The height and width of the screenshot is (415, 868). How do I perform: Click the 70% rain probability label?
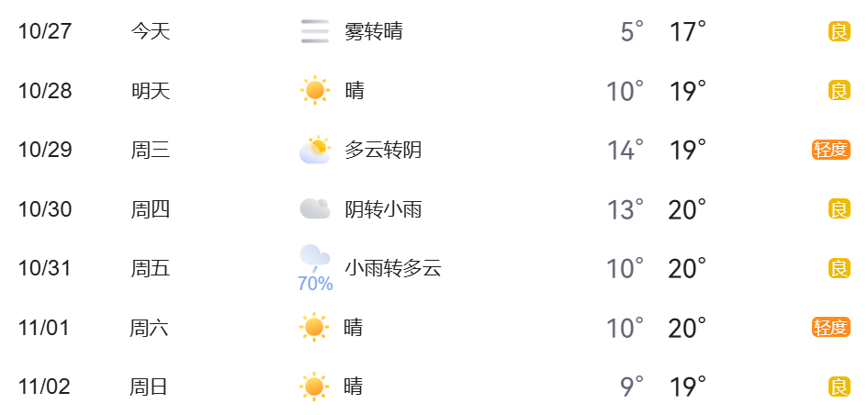pos(315,285)
